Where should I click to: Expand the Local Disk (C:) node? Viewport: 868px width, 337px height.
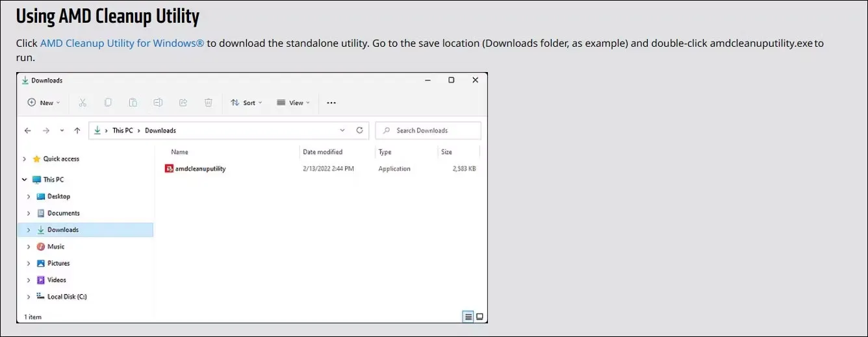[x=29, y=297]
